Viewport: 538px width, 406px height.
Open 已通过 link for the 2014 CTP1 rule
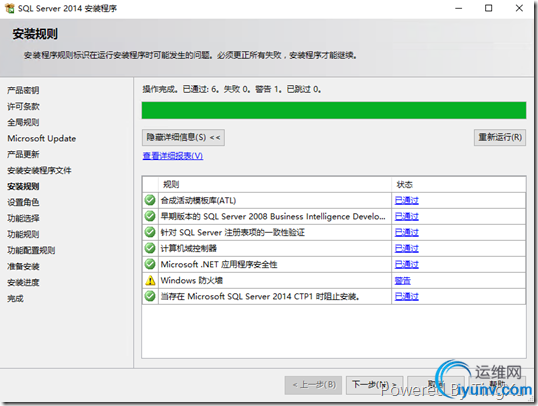click(407, 297)
